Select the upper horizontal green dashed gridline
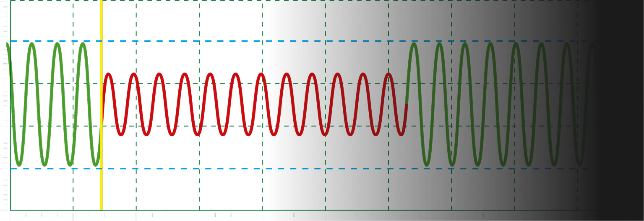The height and width of the screenshot is (221, 644). pos(168,83)
